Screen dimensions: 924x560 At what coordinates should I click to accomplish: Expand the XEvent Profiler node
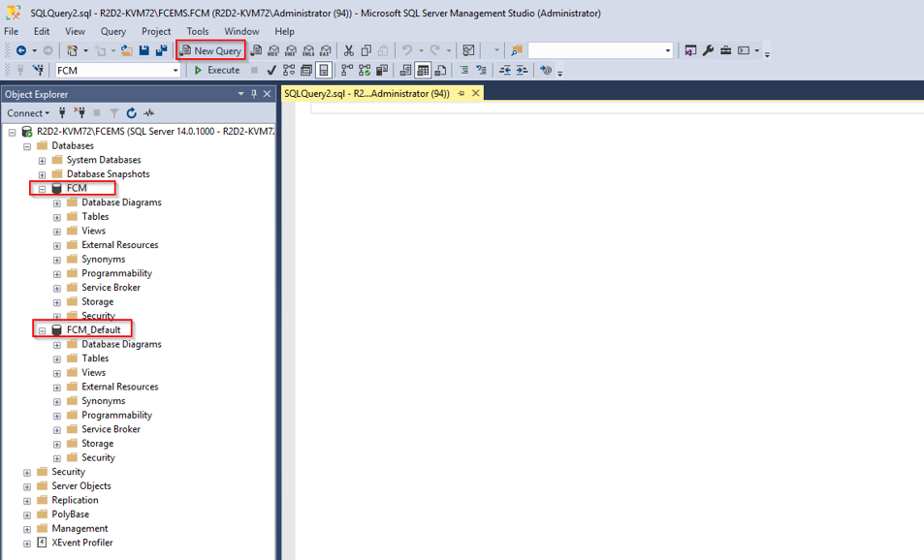[x=27, y=544]
